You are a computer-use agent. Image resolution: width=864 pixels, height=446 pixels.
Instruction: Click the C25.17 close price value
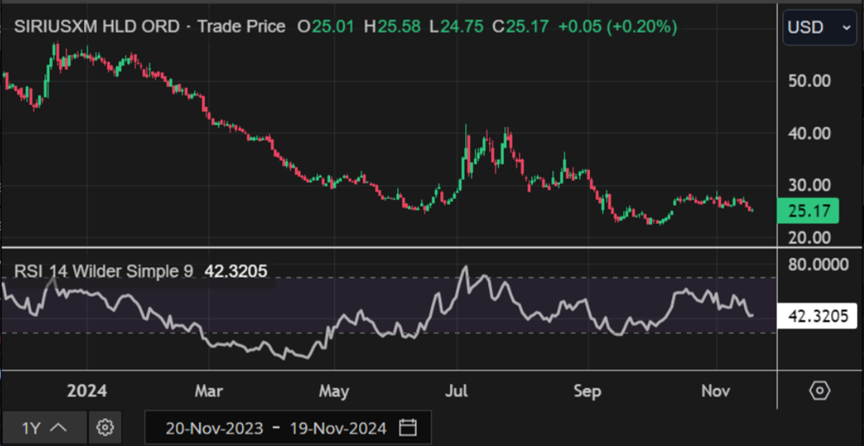tap(521, 27)
